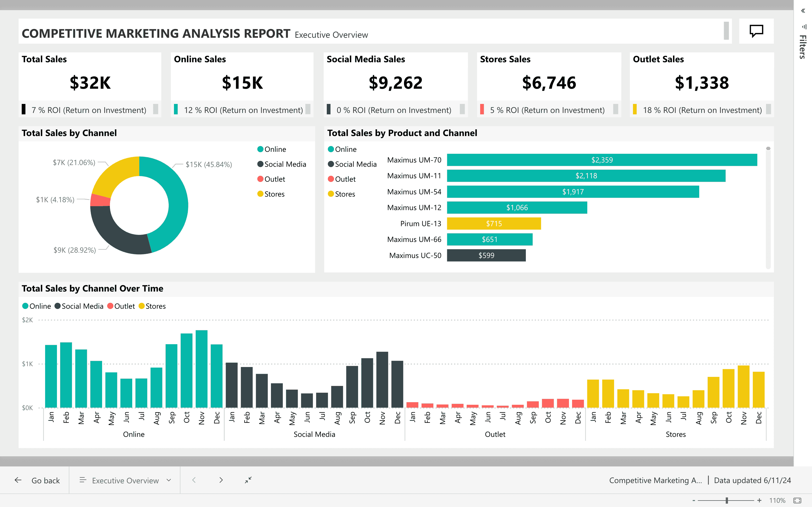Image resolution: width=812 pixels, height=507 pixels.
Task: Click the fit to page icon
Action: pyautogui.click(x=798, y=500)
